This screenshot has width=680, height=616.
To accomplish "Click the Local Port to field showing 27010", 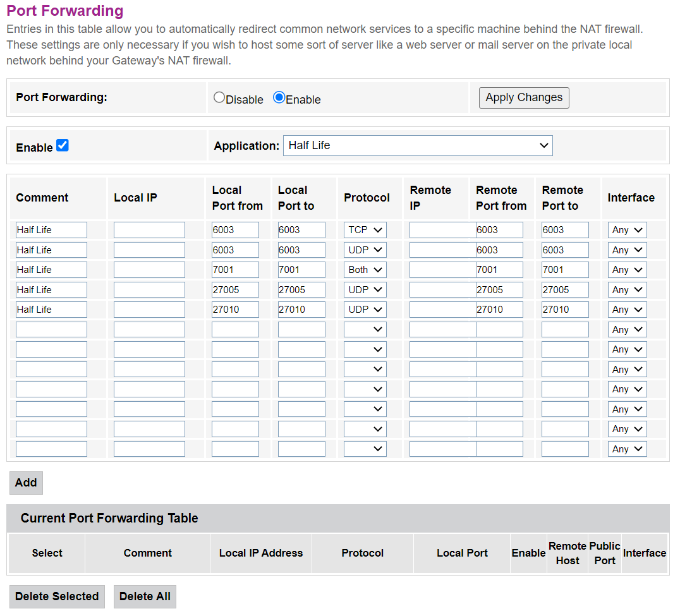I will (x=301, y=310).
